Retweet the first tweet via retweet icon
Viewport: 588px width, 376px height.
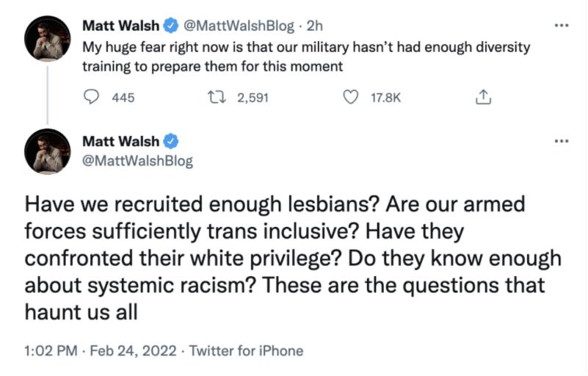tap(217, 97)
